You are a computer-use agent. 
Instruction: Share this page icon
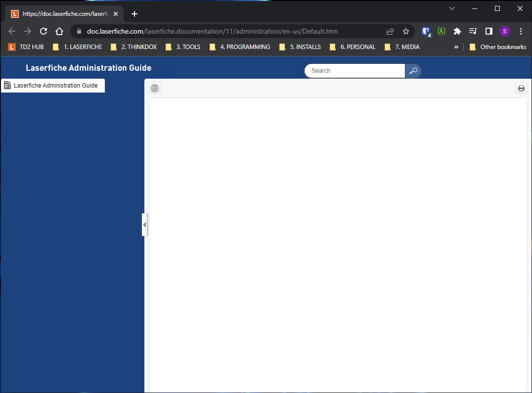[390, 31]
